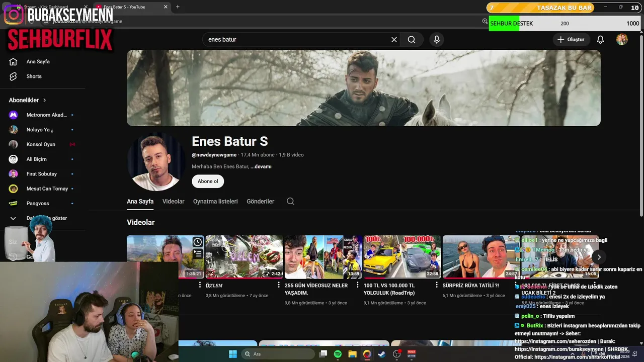Expand the Abonelikler section arrow
The height and width of the screenshot is (362, 644).
click(45, 100)
